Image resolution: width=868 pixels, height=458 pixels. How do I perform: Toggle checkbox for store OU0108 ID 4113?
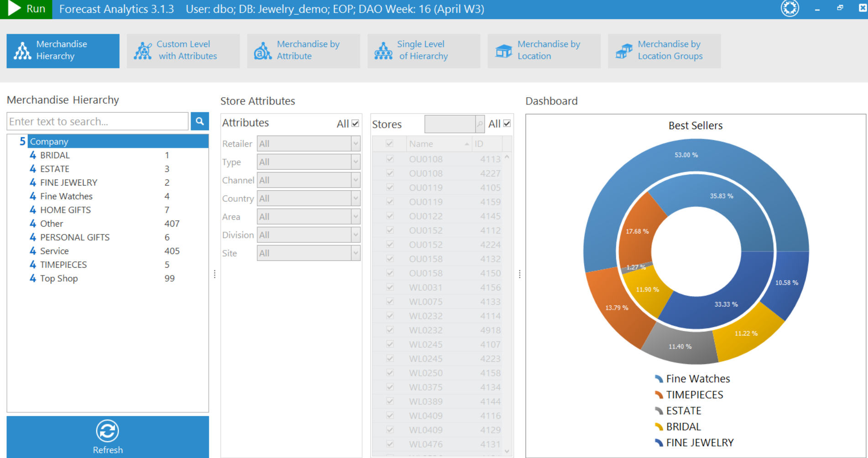click(x=390, y=159)
